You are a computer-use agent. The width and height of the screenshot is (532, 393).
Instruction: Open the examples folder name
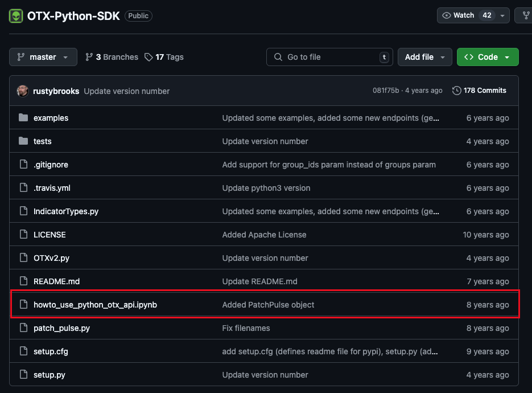pyautogui.click(x=51, y=118)
